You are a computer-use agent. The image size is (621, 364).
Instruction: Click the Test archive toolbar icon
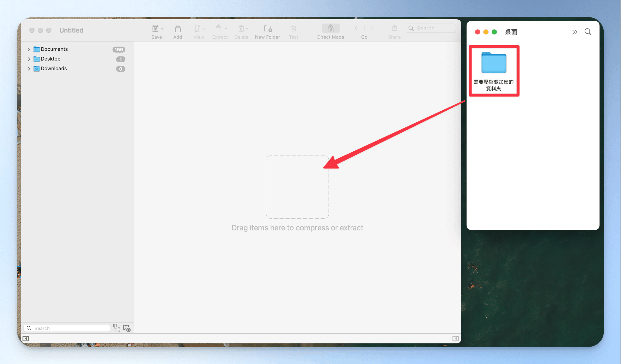click(293, 29)
